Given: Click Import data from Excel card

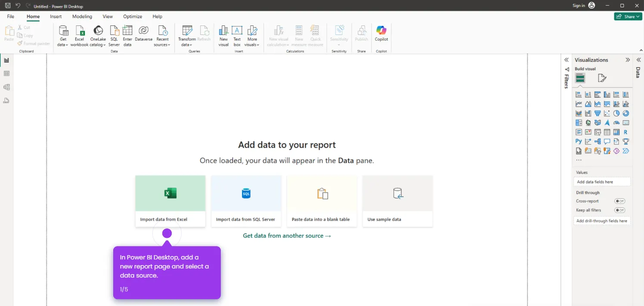Looking at the screenshot, I should pyautogui.click(x=170, y=201).
